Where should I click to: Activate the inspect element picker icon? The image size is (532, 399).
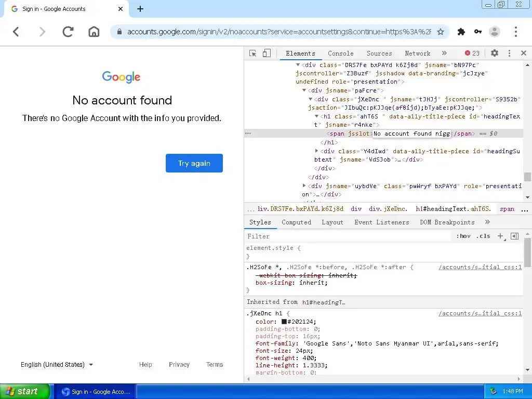point(253,54)
